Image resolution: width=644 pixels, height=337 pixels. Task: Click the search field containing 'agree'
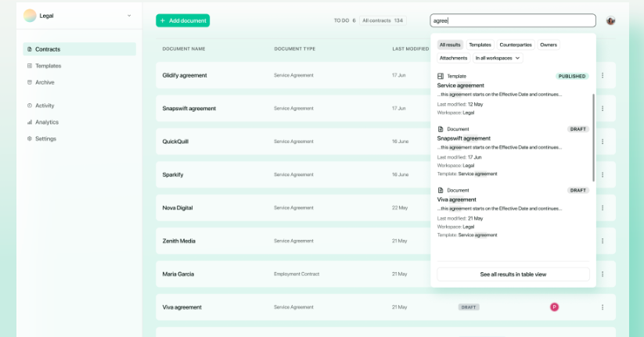[513, 20]
